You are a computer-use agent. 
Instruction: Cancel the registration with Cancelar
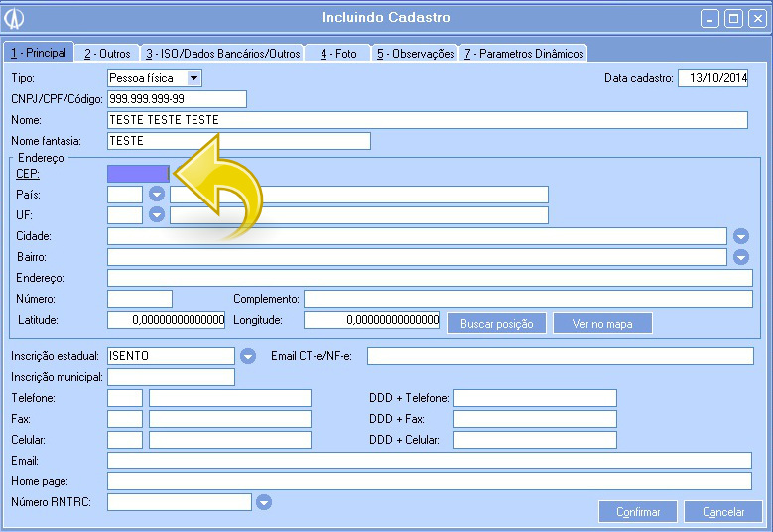pos(723,512)
